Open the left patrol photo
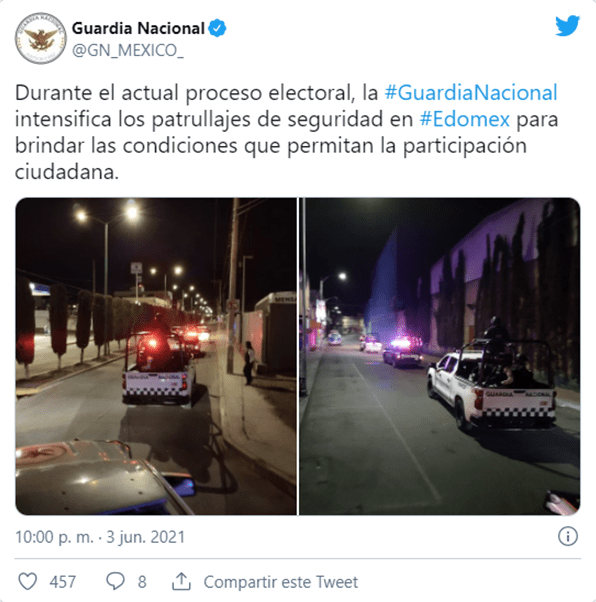This screenshot has height=602, width=596. tap(156, 356)
